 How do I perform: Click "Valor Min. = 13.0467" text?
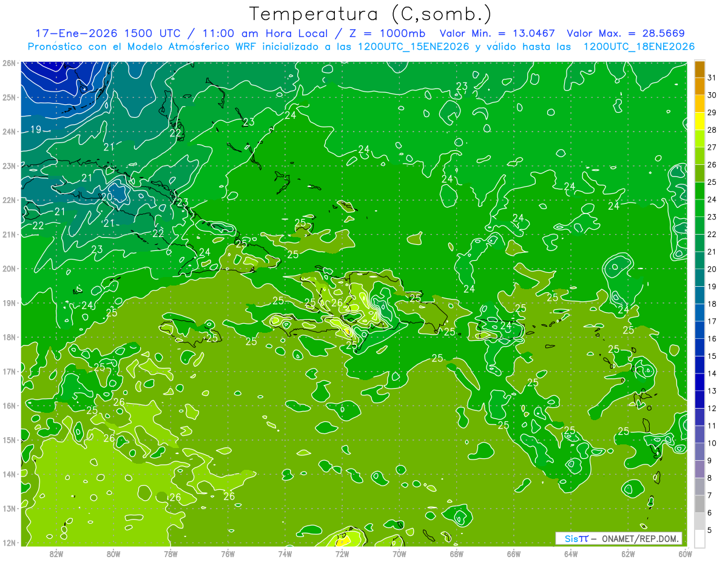click(497, 33)
